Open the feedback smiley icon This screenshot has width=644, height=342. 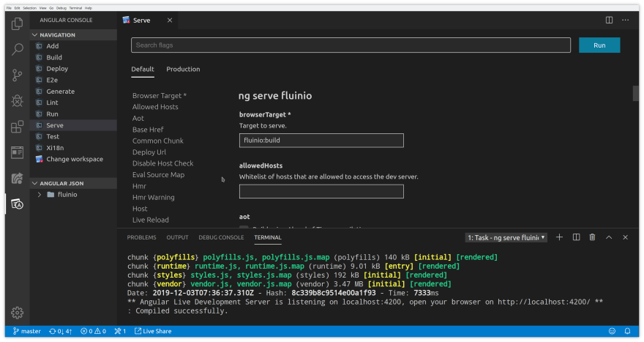point(612,331)
